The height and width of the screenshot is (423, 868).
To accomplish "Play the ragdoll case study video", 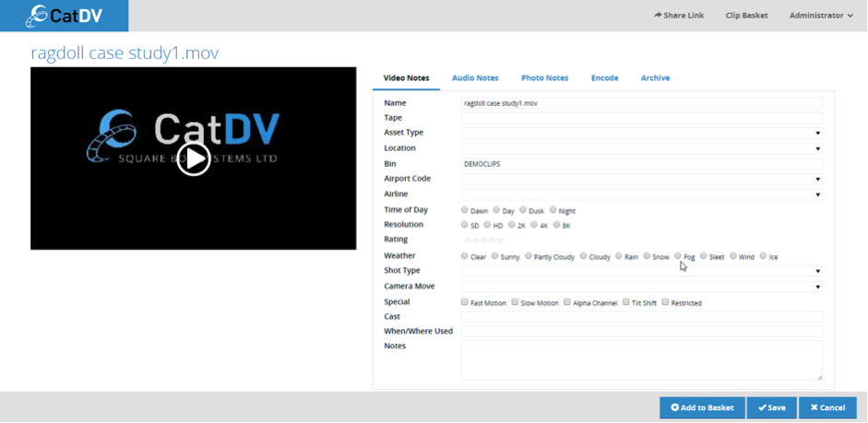I will [x=194, y=159].
